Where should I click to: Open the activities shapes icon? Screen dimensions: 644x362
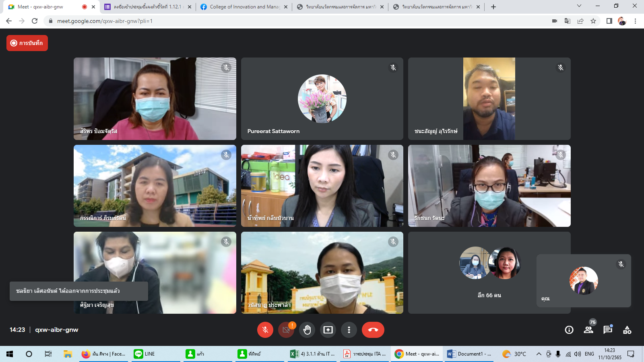pyautogui.click(x=627, y=330)
